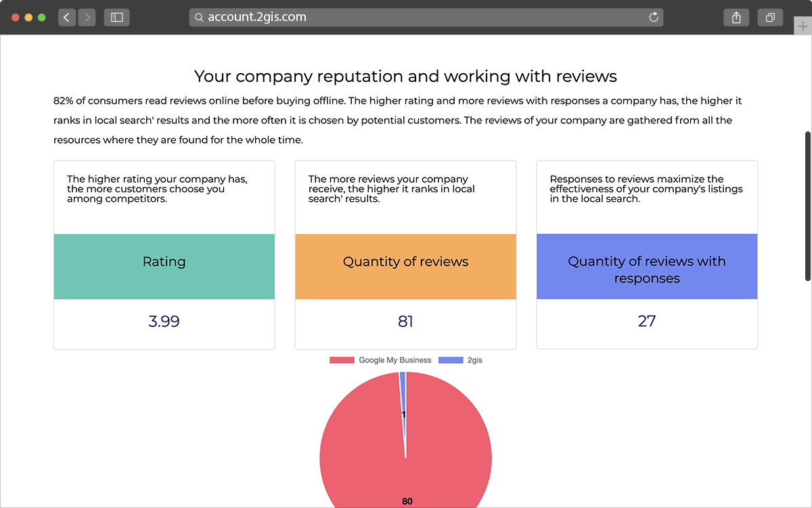Toggle the 2gis legend swatch

[x=451, y=360]
